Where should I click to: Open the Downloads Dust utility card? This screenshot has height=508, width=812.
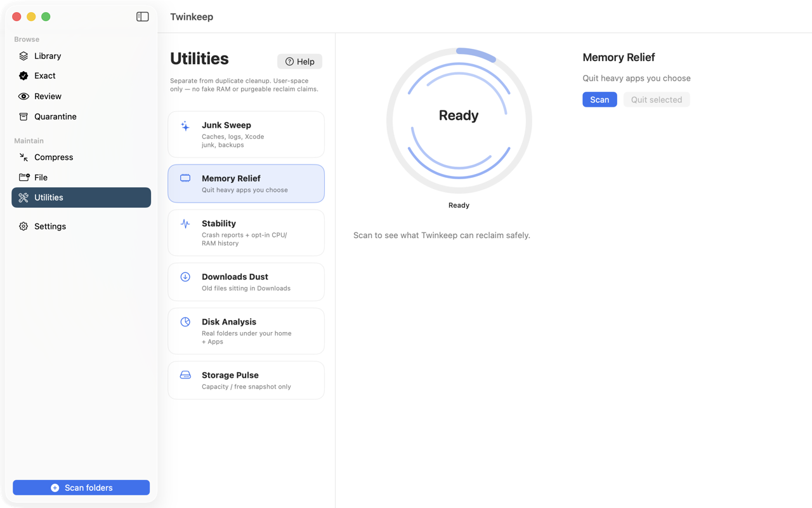246,282
